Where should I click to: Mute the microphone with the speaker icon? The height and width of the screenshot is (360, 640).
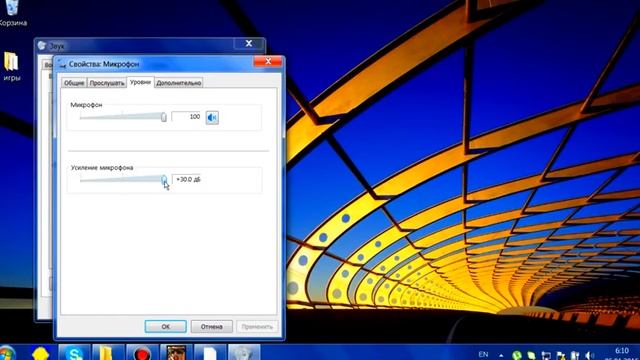pos(212,118)
